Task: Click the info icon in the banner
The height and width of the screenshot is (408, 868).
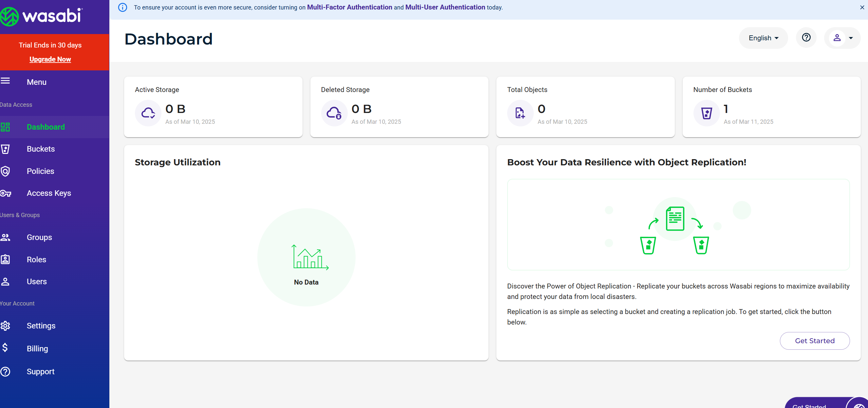Action: point(123,8)
